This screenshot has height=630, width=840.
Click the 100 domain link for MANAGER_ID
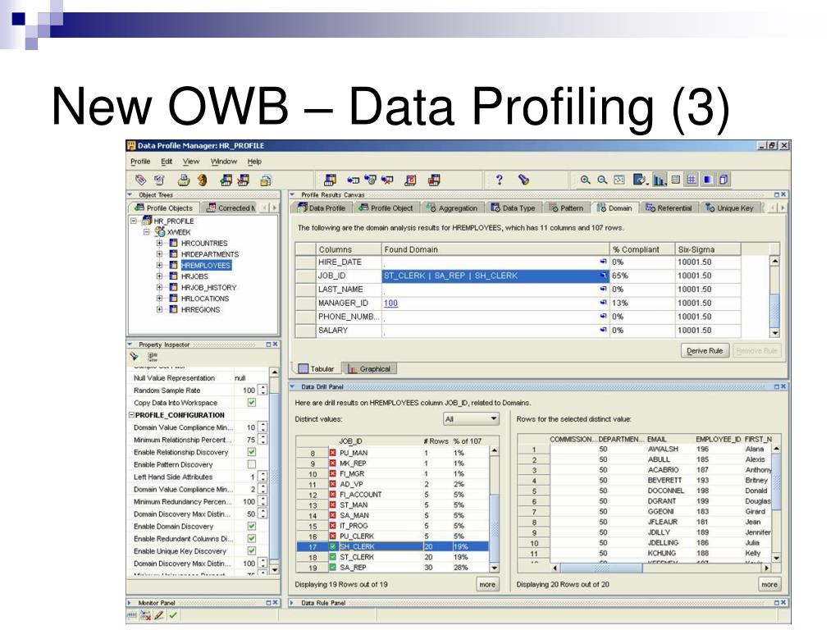[x=390, y=303]
